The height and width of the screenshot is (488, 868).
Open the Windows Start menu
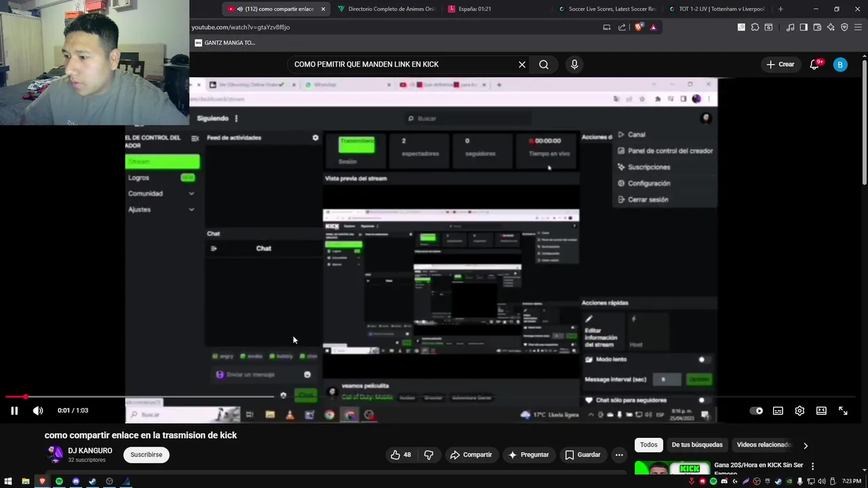tap(8, 482)
